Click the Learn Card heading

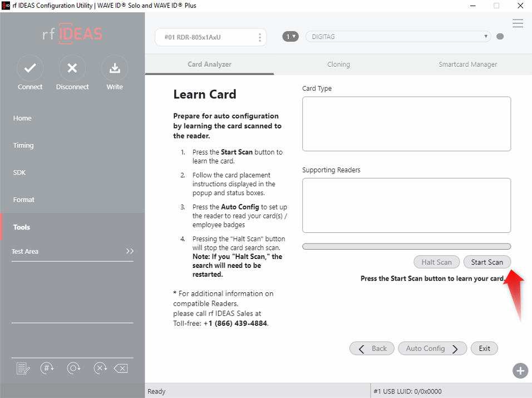tap(205, 94)
